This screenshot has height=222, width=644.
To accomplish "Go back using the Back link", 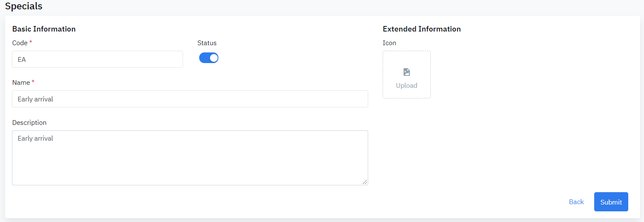I will click(576, 202).
